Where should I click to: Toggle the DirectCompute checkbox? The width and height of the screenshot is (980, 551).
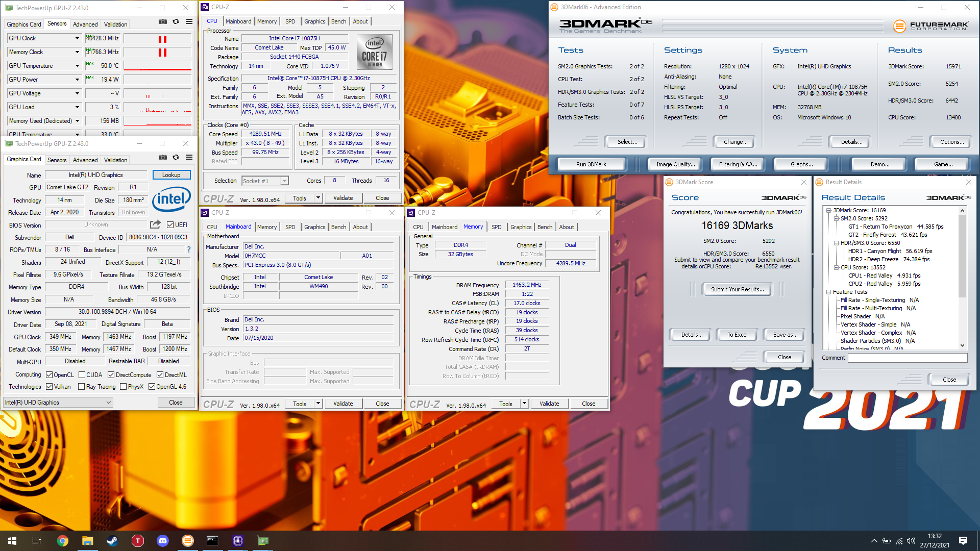click(111, 374)
